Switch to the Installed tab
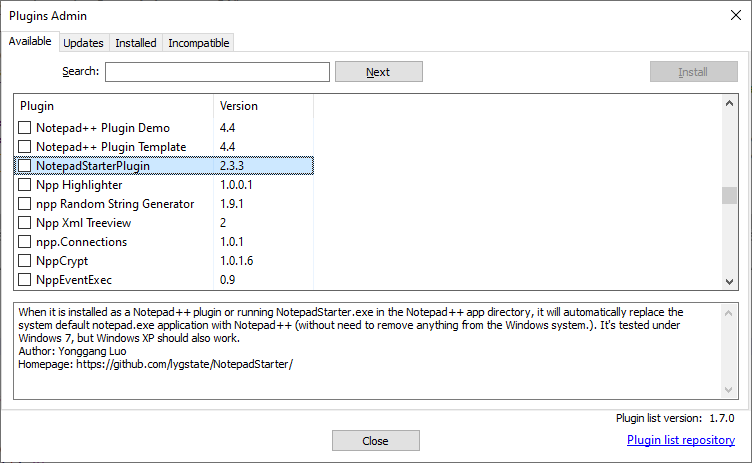This screenshot has width=752, height=463. 136,43
